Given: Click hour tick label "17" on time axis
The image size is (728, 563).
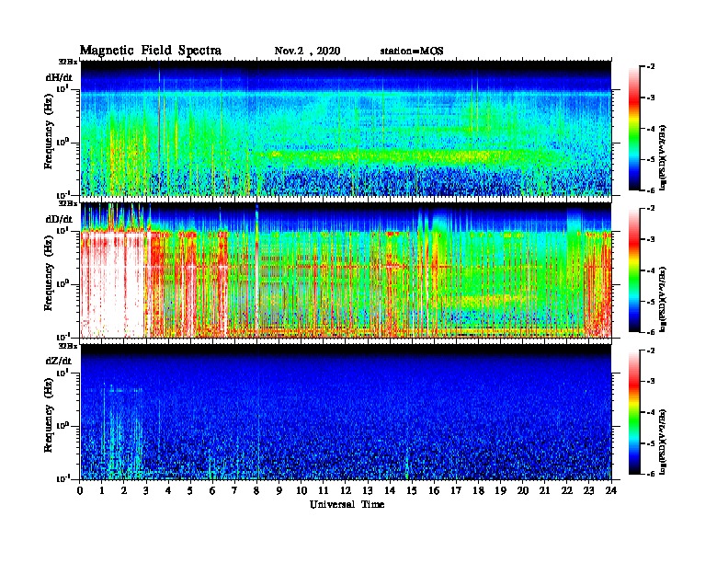Looking at the screenshot, I should (x=456, y=491).
